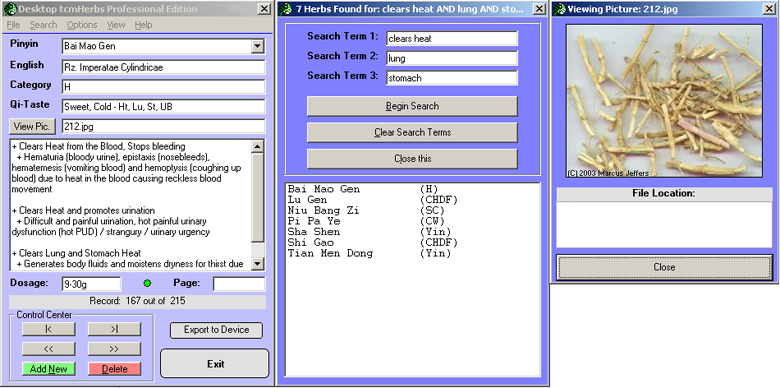The height and width of the screenshot is (388, 780).
Task: Click the Search Term 1 field
Action: click(452, 38)
